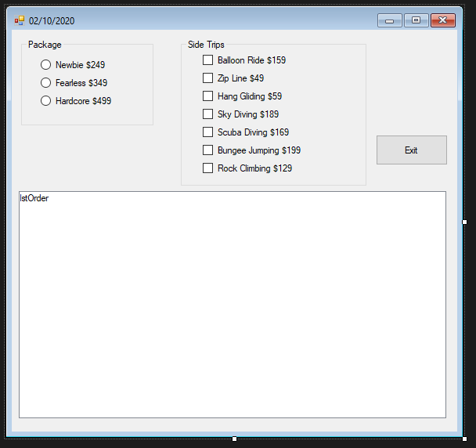Screen dimensions: 476x448
Task: Pick the Hardcore $499 package
Action: pos(76,100)
